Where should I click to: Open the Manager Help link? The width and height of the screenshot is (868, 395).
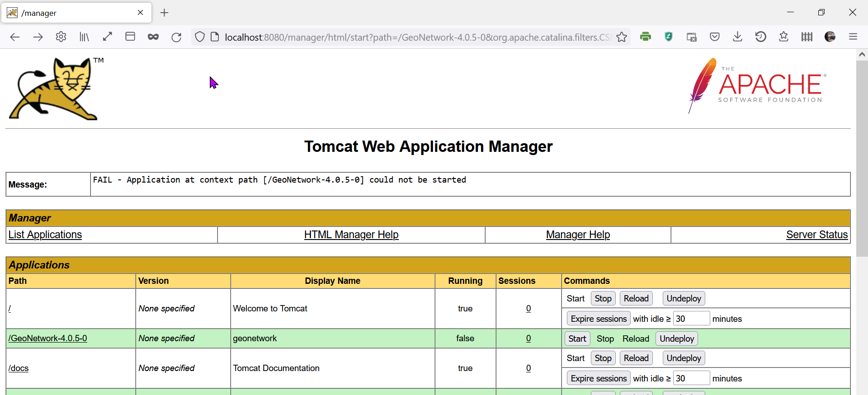[x=578, y=235]
